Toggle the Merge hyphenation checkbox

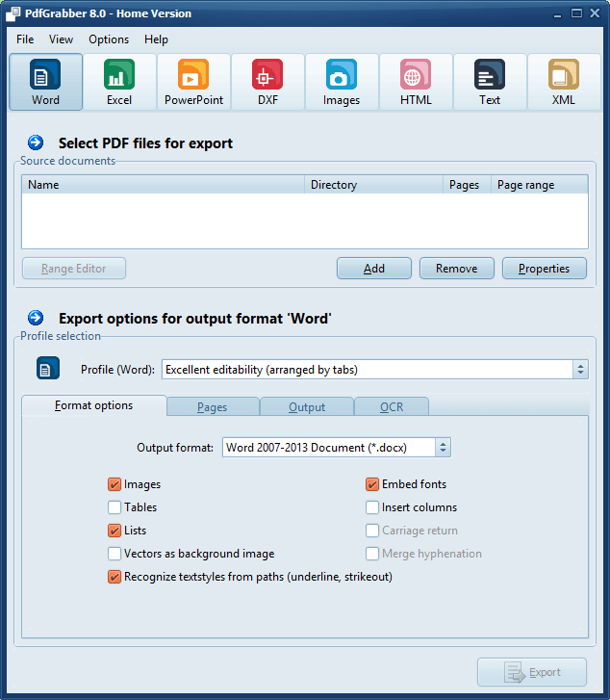(372, 554)
